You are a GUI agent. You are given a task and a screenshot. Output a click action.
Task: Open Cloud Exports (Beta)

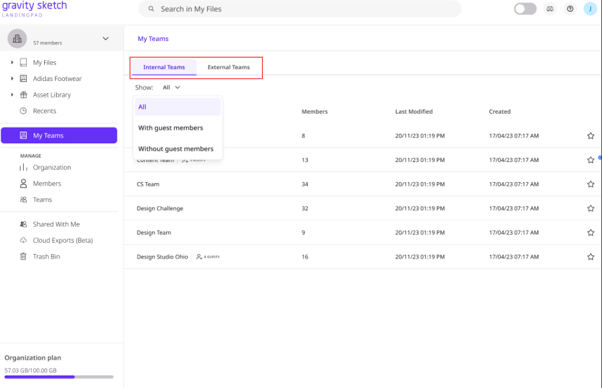point(63,240)
